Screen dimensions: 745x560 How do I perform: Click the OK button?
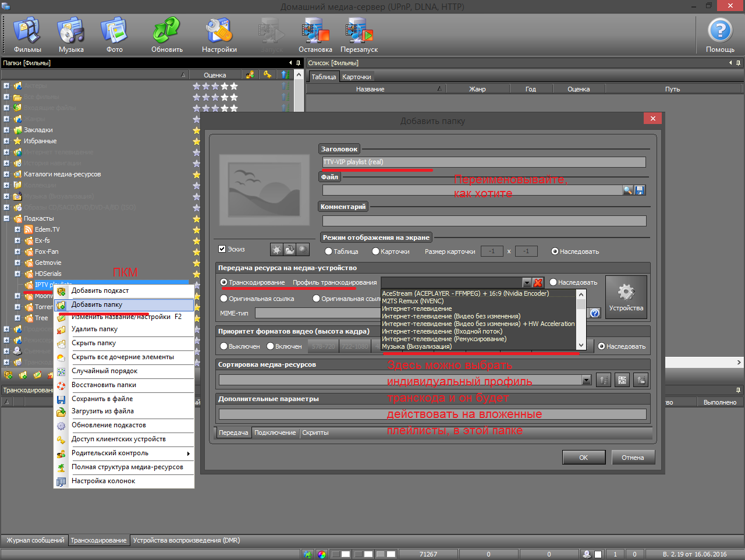click(x=583, y=458)
